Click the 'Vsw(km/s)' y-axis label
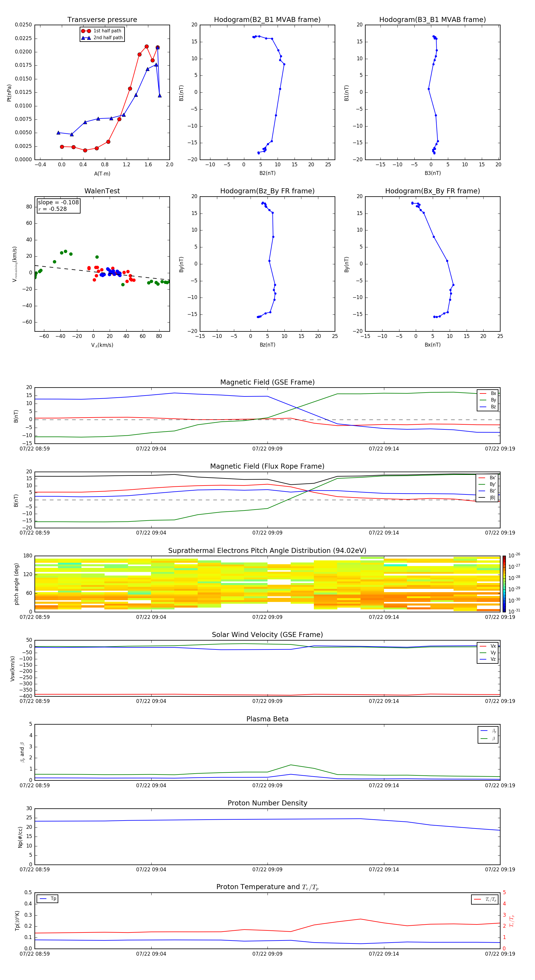 [x=12, y=668]
